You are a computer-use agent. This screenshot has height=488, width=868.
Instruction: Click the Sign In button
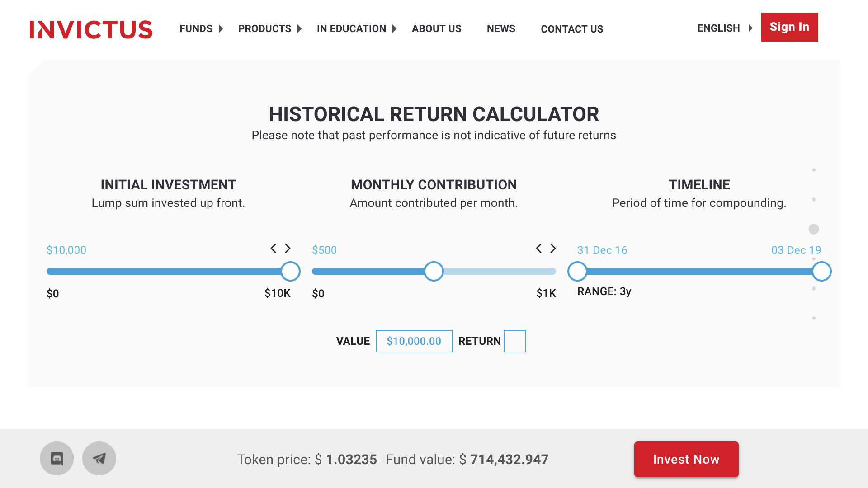(x=789, y=27)
